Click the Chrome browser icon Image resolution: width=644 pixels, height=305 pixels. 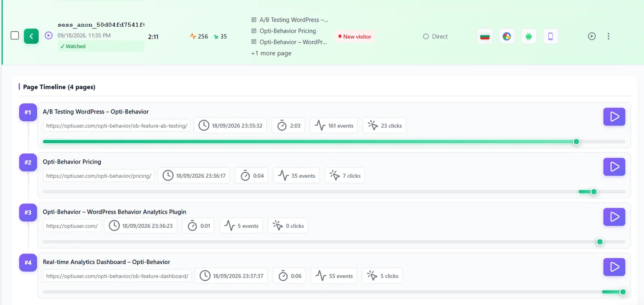point(506,36)
